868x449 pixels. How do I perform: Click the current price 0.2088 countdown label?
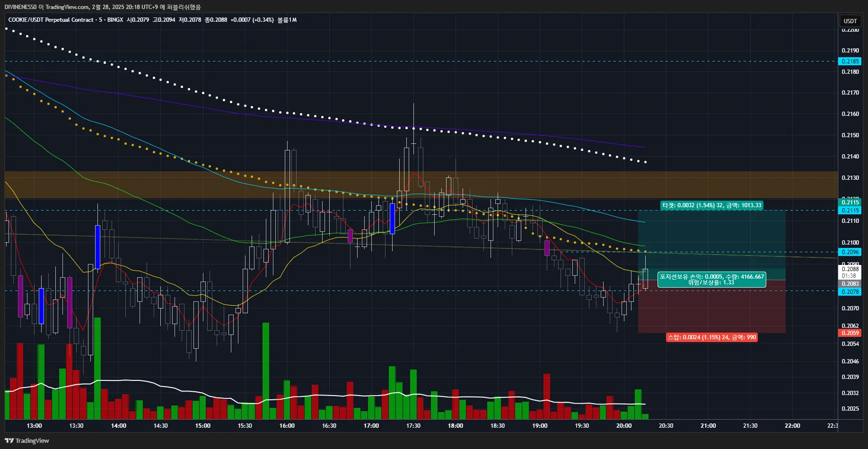click(850, 273)
